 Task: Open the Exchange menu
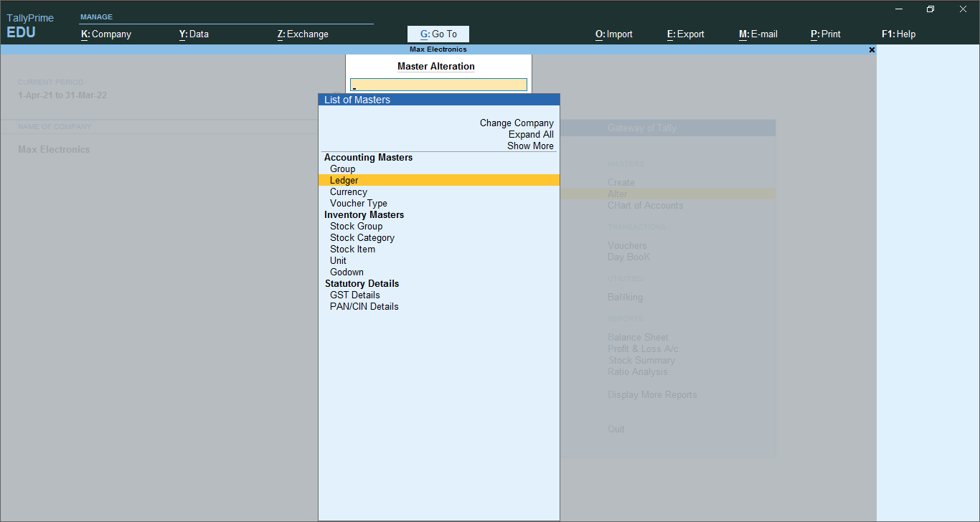[303, 34]
